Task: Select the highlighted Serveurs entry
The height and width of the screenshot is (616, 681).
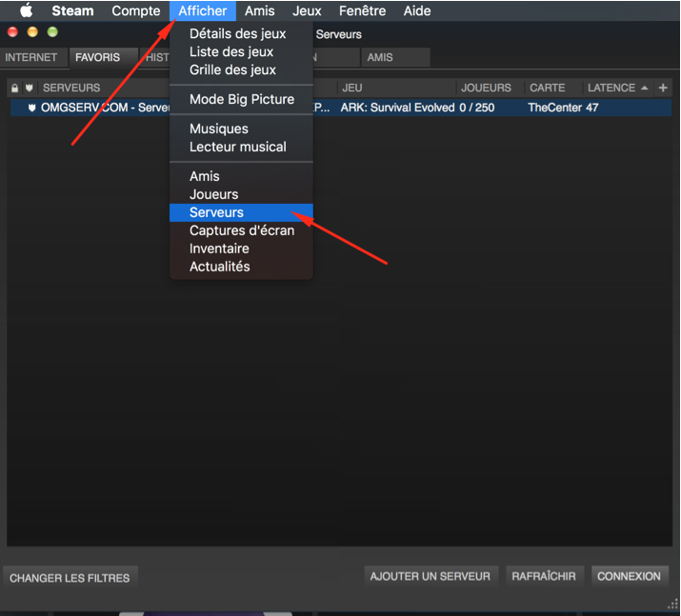Action: tap(241, 212)
